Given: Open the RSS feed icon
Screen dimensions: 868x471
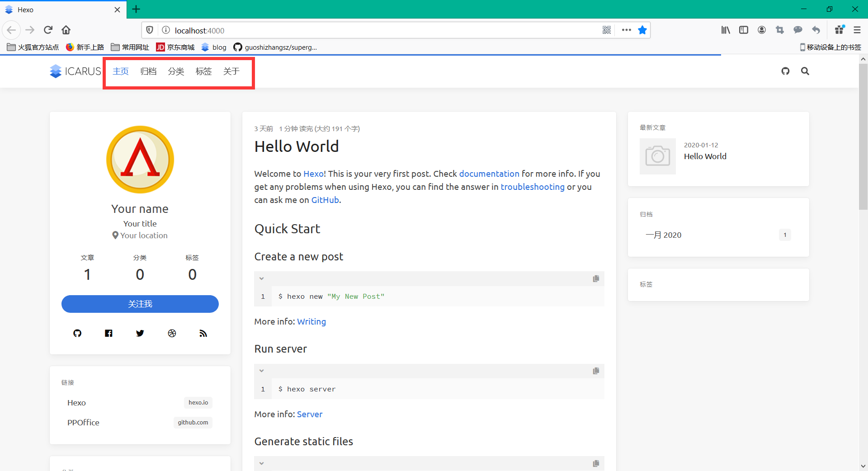Looking at the screenshot, I should click(x=203, y=333).
